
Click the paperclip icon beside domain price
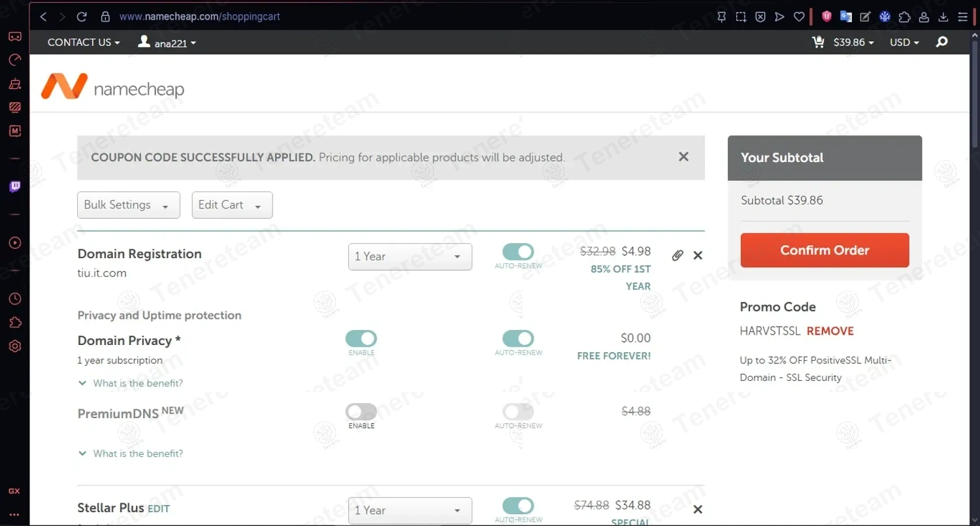pyautogui.click(x=678, y=255)
